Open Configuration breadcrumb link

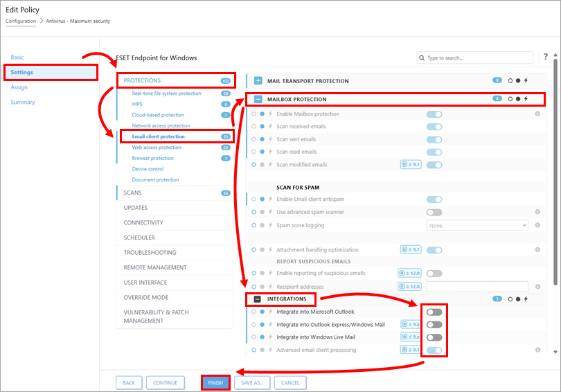pyautogui.click(x=21, y=21)
